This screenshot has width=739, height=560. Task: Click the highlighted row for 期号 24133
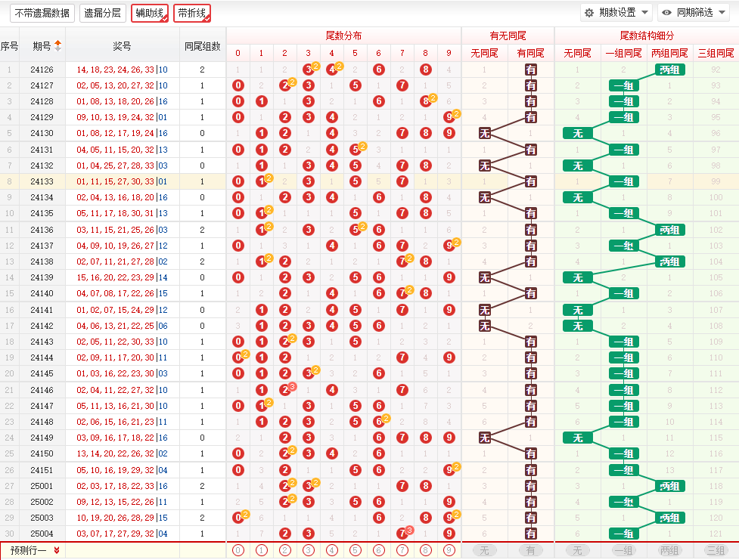pyautogui.click(x=369, y=181)
